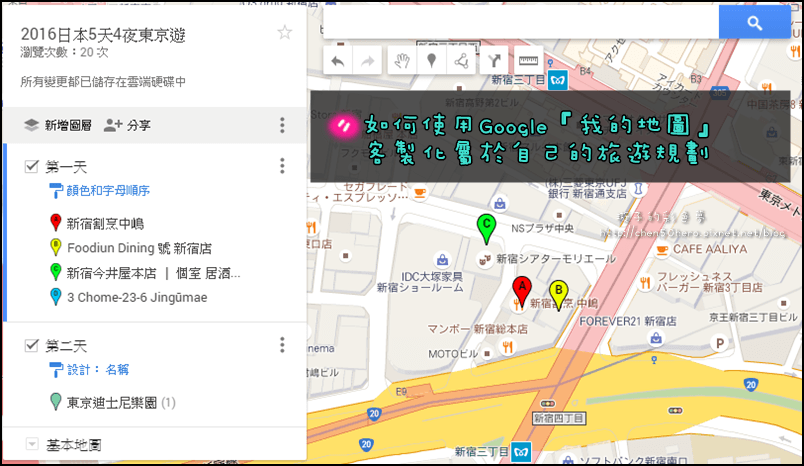The width and height of the screenshot is (804, 466).
Task: Uncheck the 第二天 layer checkbox
Action: click(x=32, y=345)
